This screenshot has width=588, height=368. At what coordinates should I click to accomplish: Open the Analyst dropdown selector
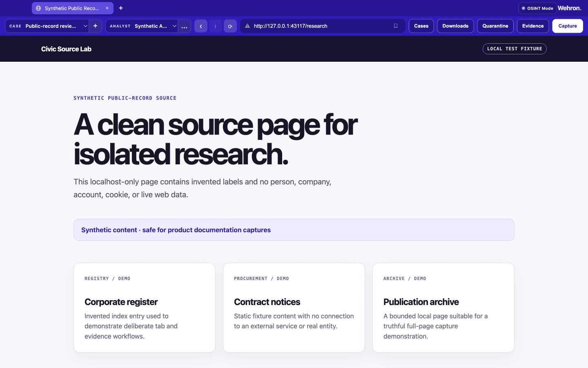pos(142,26)
